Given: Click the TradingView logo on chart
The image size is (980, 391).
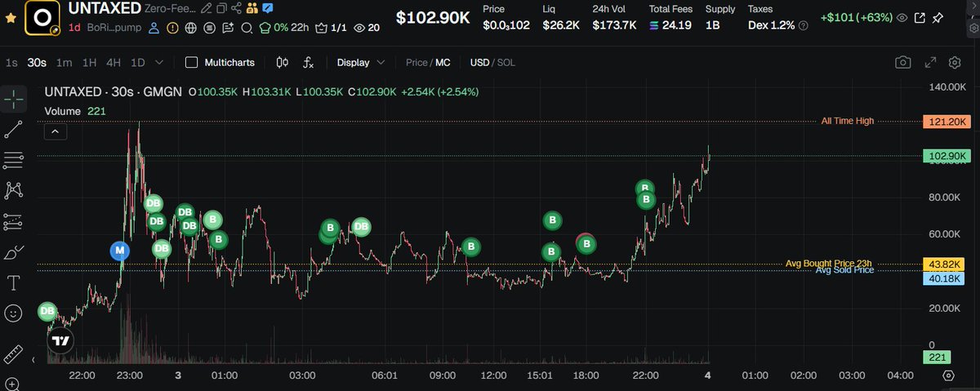Looking at the screenshot, I should pos(60,340).
